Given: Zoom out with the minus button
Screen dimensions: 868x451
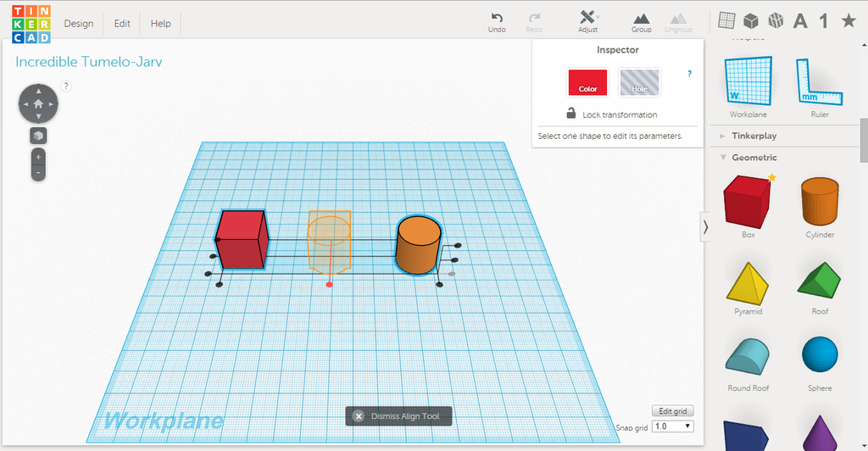Looking at the screenshot, I should click(38, 173).
